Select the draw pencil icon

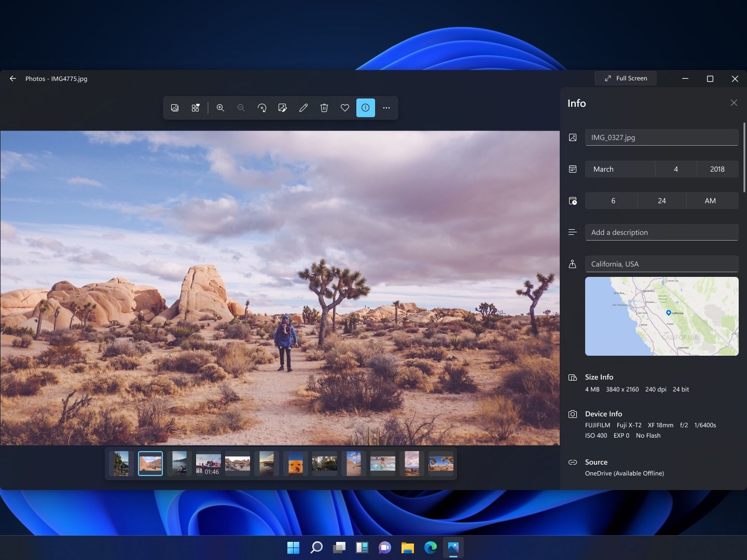303,108
